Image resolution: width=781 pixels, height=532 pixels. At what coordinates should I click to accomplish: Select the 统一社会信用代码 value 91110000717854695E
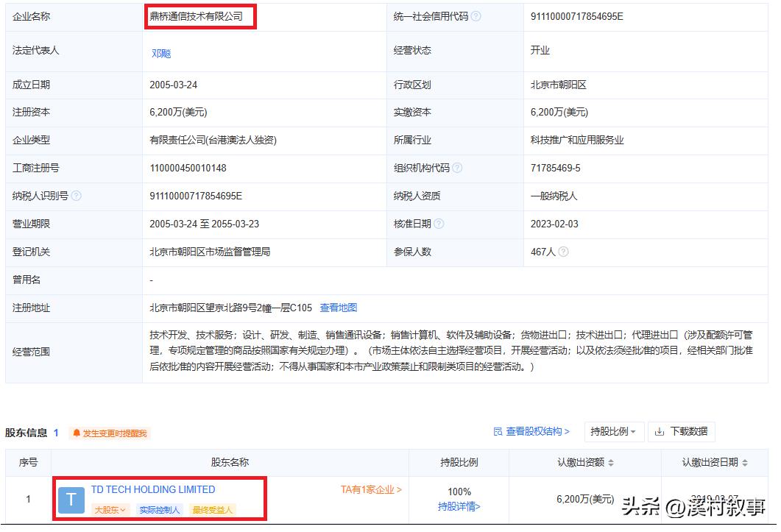click(577, 16)
